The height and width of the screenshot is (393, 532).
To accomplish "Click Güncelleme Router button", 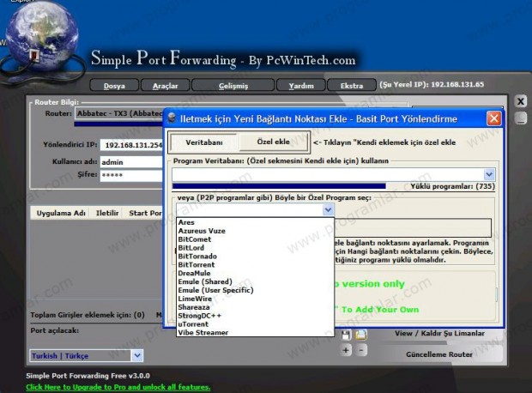I will (439, 354).
